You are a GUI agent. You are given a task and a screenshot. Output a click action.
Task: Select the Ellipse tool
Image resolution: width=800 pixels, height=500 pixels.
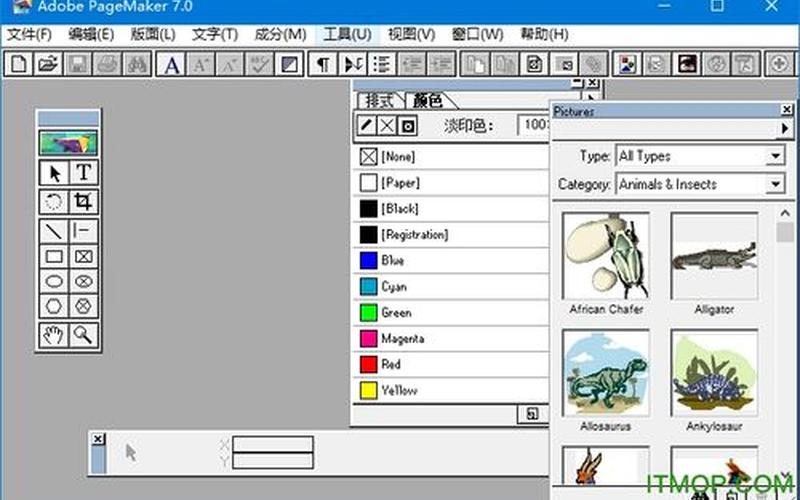click(x=54, y=281)
